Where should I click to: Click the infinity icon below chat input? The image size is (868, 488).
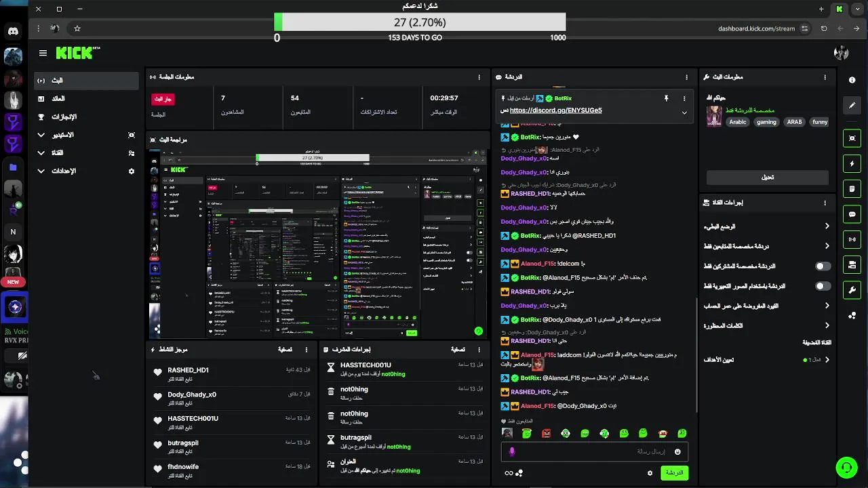509,472
